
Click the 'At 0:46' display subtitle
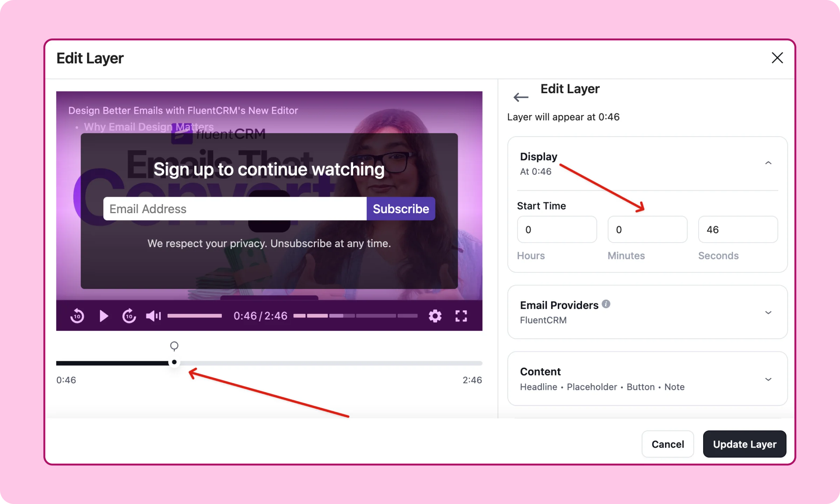[535, 171]
